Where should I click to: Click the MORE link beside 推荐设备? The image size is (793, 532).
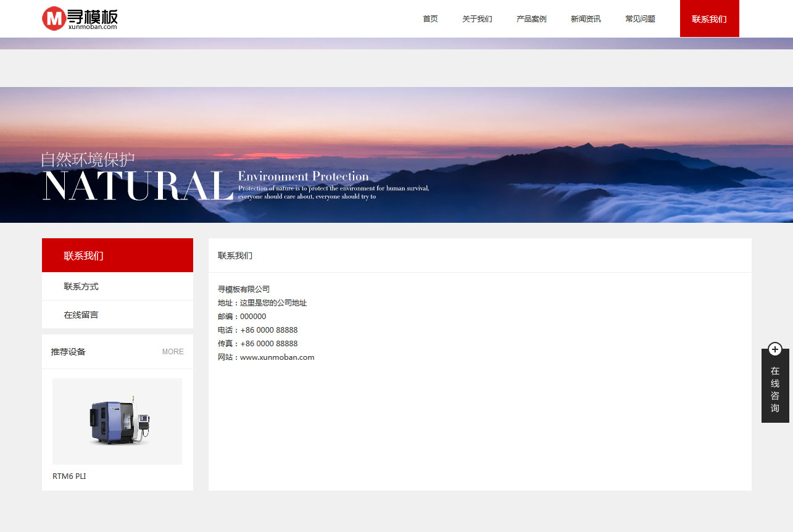point(173,352)
